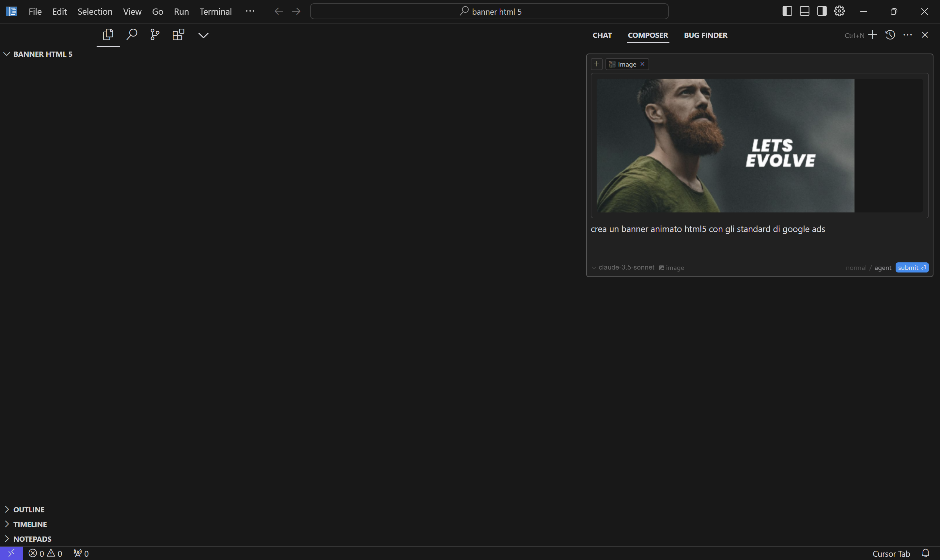
Task: Open the Search sidebar icon
Action: 131,35
